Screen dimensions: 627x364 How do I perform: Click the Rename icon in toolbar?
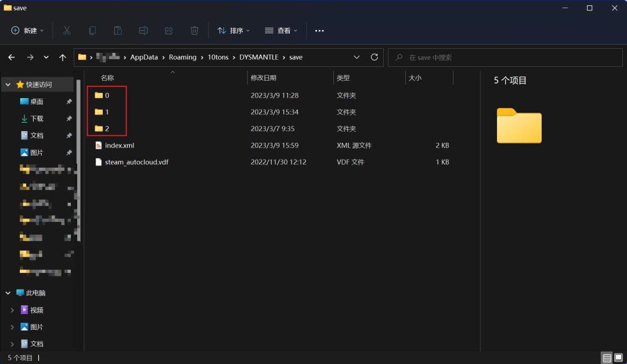pos(143,30)
